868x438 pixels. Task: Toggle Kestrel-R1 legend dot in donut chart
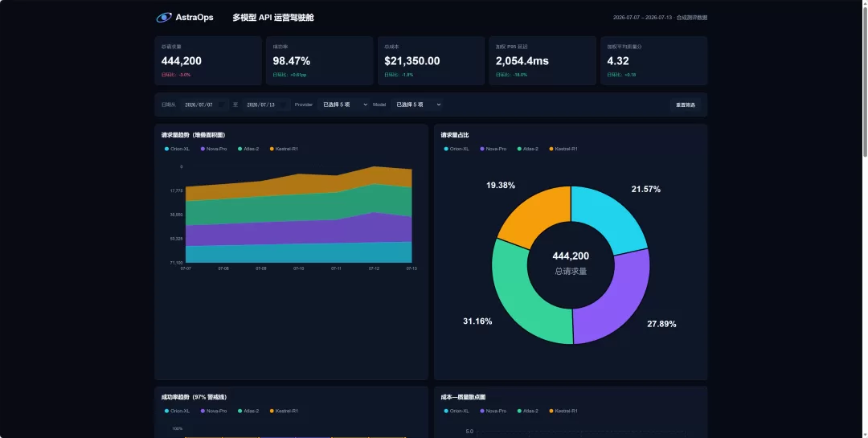pyautogui.click(x=551, y=149)
